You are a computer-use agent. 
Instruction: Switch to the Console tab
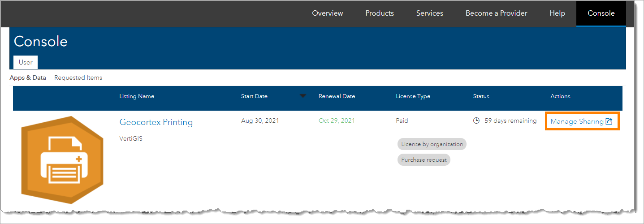601,13
